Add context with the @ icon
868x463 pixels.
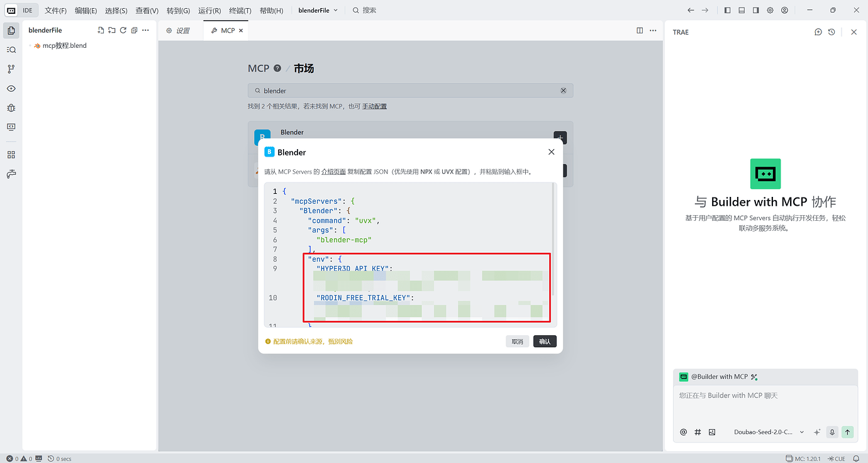point(684,432)
